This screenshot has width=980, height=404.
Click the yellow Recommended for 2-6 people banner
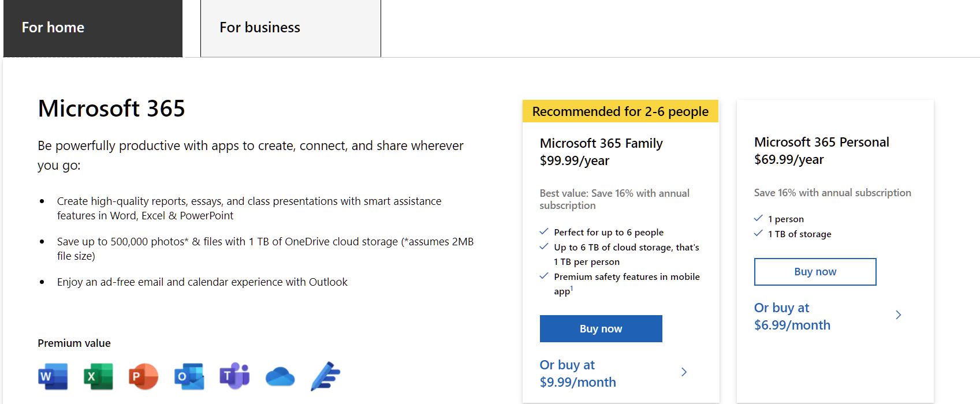click(x=620, y=111)
